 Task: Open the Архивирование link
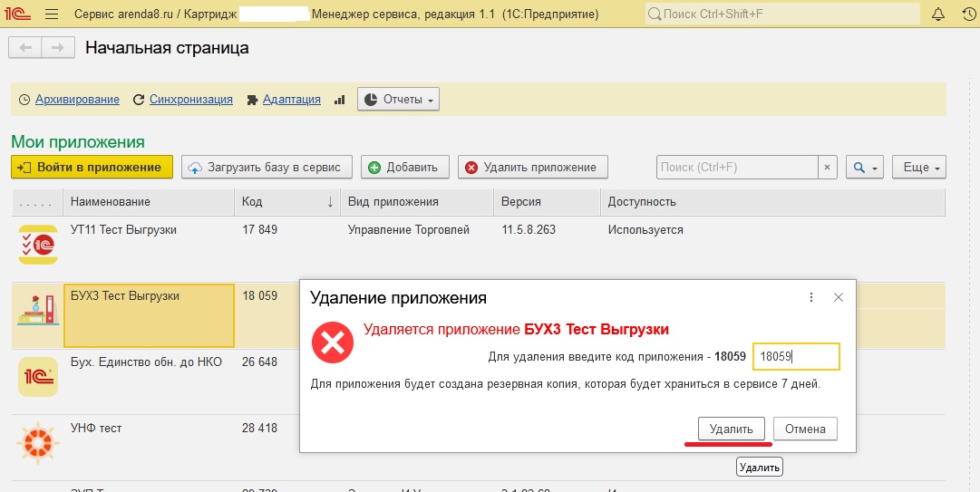point(77,100)
